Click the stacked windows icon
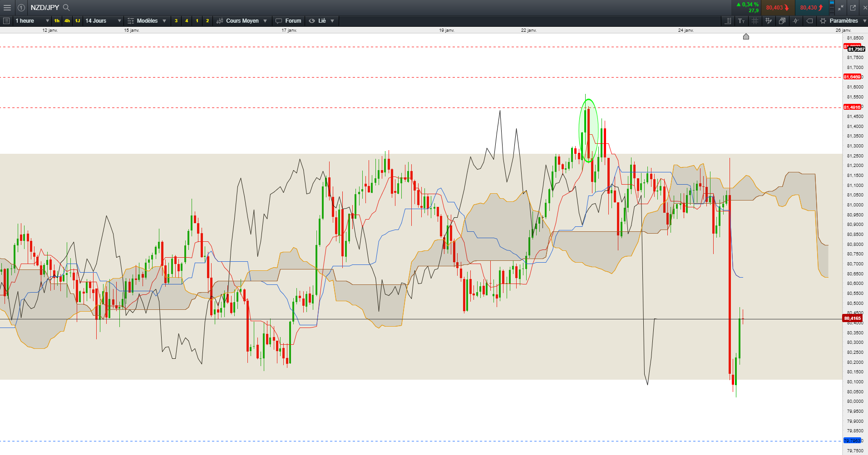 coord(782,21)
